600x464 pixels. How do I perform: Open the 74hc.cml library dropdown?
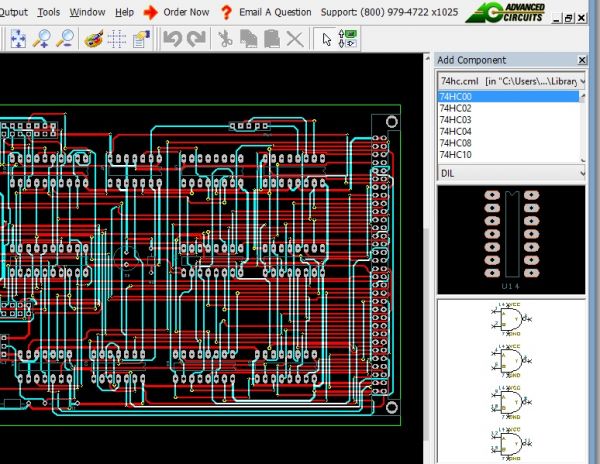(x=581, y=79)
